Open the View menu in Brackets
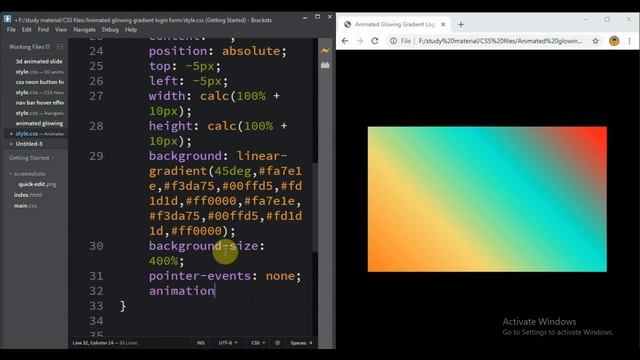 coord(61,30)
